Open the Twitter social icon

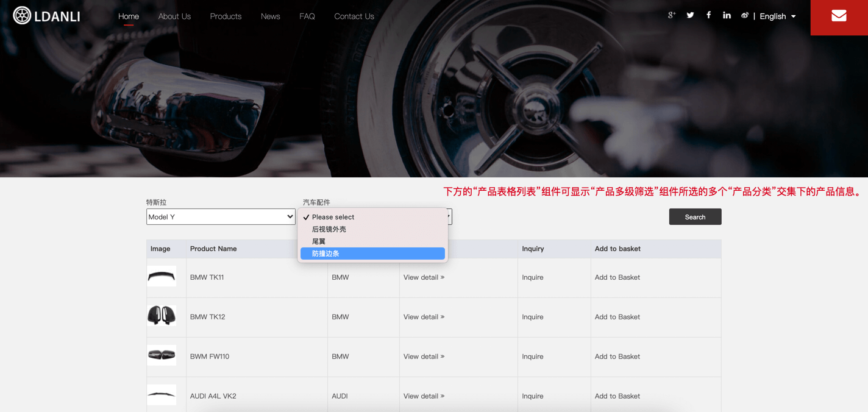point(690,15)
